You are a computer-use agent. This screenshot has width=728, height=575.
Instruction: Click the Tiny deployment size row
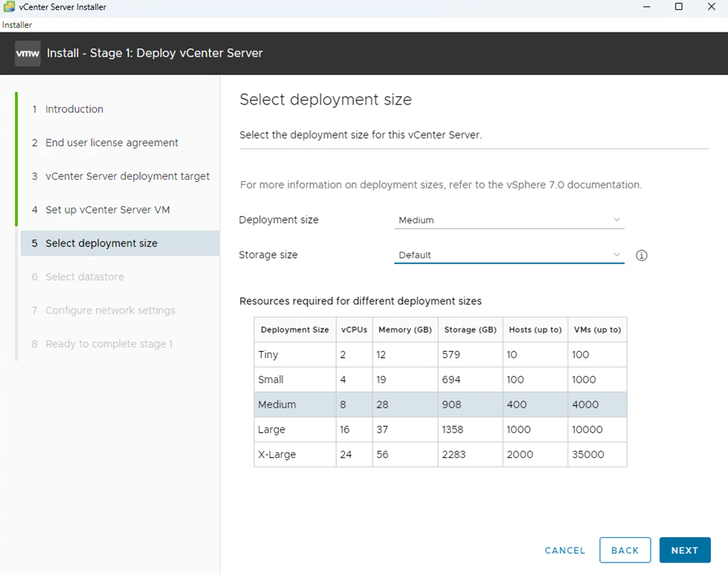(x=440, y=355)
